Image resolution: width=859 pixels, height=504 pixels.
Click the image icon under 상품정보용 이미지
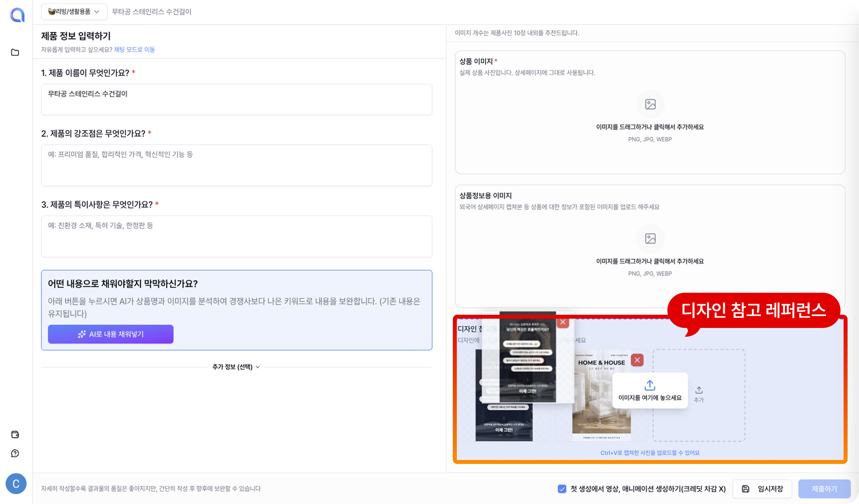point(650,239)
